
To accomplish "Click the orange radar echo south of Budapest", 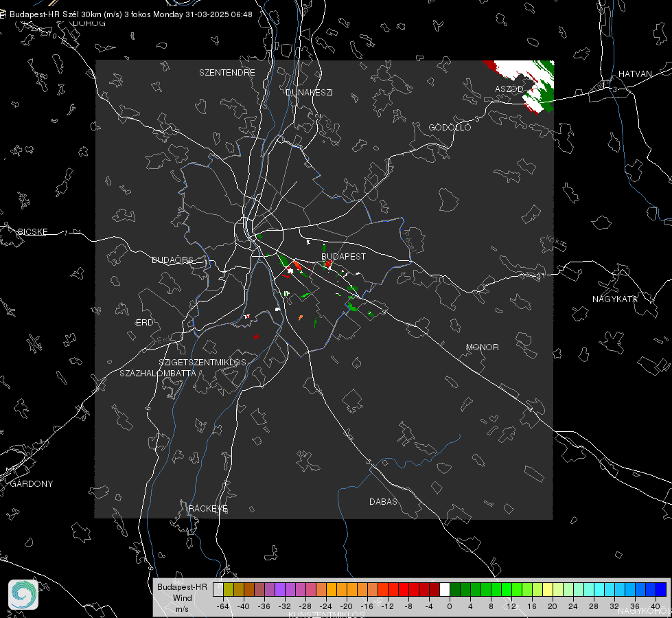I will click(301, 317).
